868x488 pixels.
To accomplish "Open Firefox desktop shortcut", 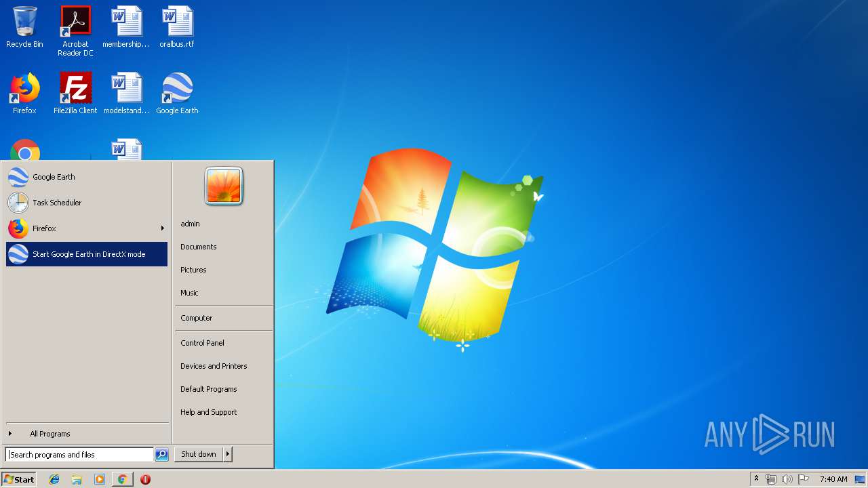I will (x=24, y=94).
